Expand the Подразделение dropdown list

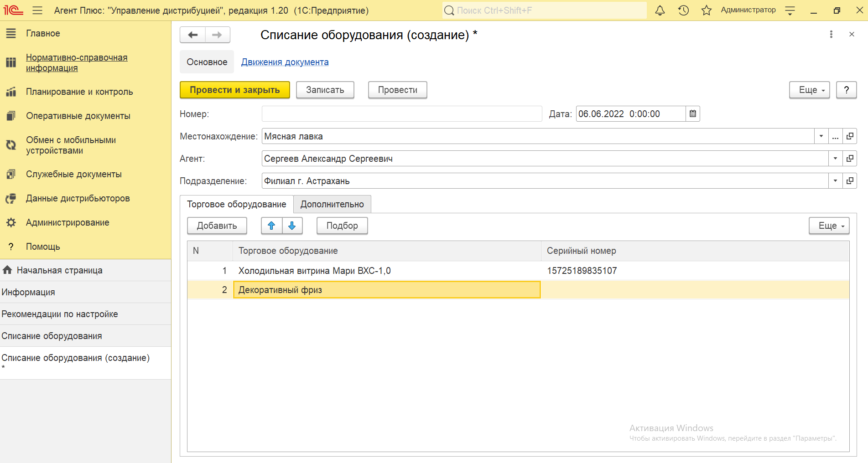tap(835, 181)
